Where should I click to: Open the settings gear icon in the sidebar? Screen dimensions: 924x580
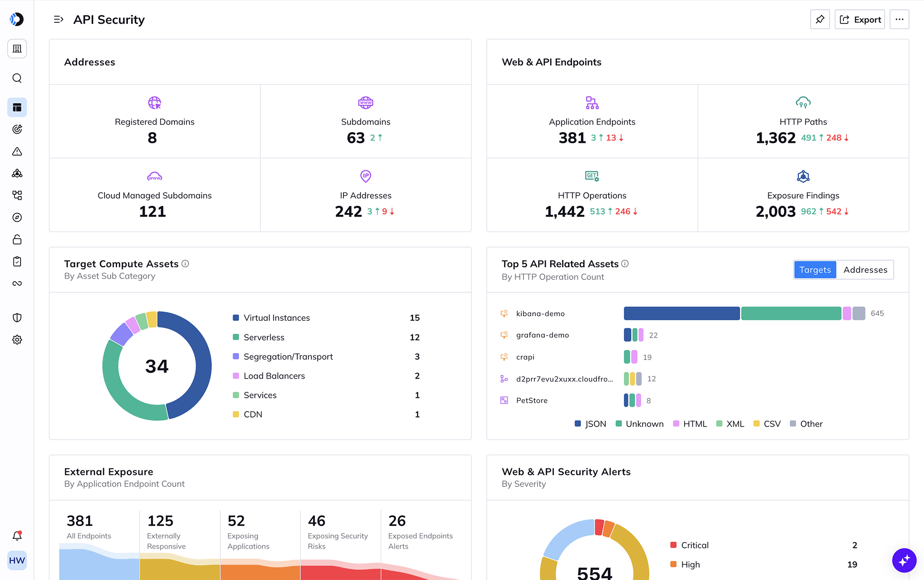tap(17, 340)
